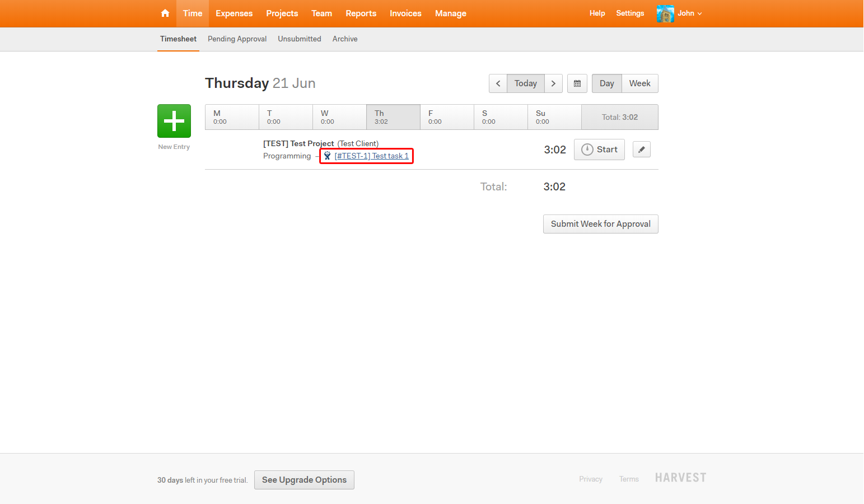Open the Privacy link in footer
The width and height of the screenshot is (864, 504).
591,479
